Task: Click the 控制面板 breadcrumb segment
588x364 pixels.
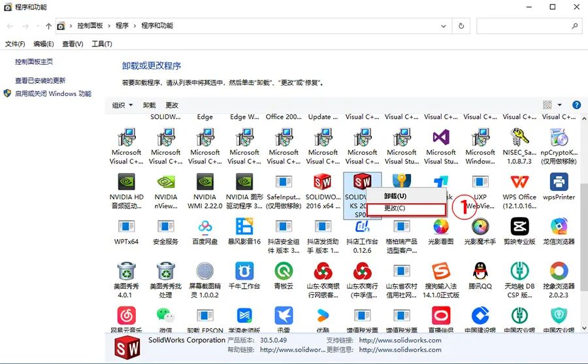Action: 90,25
